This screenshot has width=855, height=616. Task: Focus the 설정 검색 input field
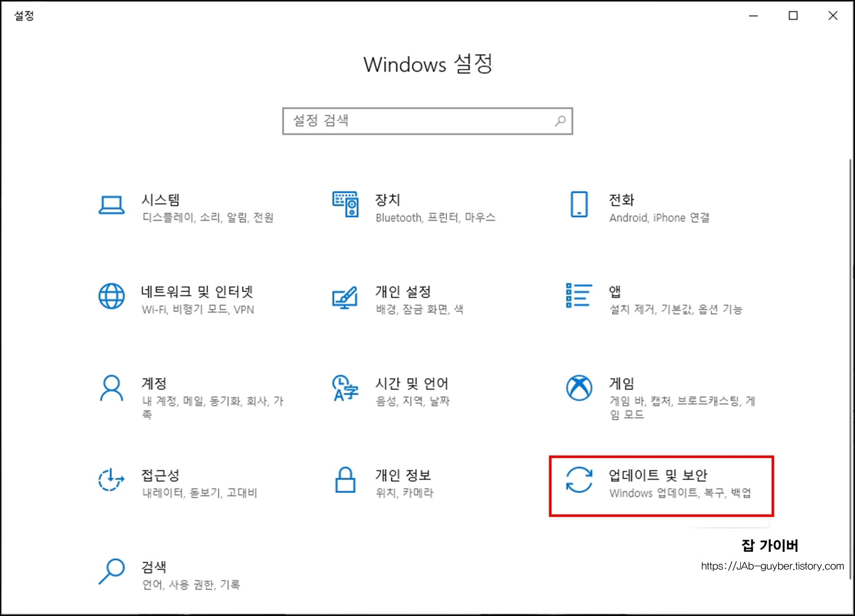[x=427, y=121]
